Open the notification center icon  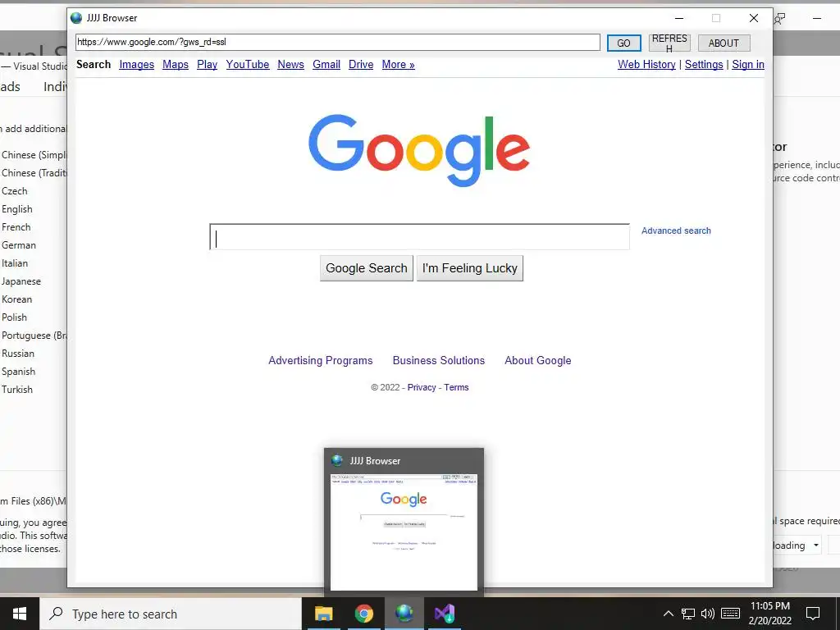point(813,614)
